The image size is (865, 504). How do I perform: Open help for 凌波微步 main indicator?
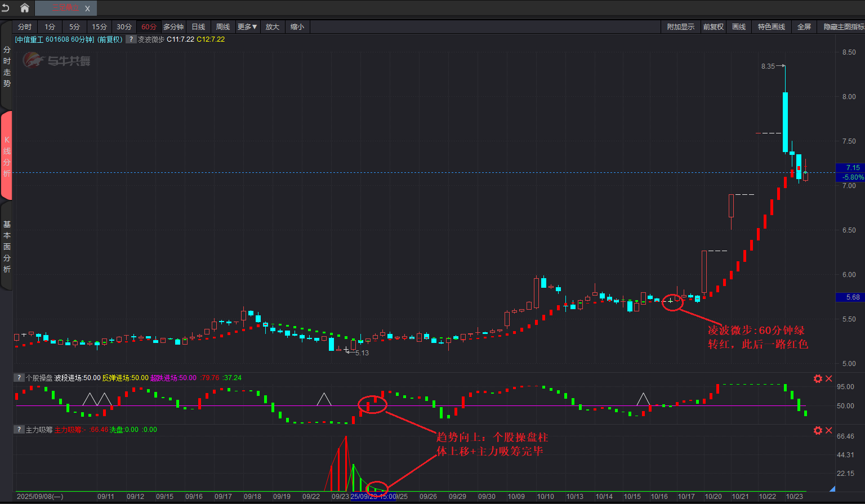click(x=131, y=39)
